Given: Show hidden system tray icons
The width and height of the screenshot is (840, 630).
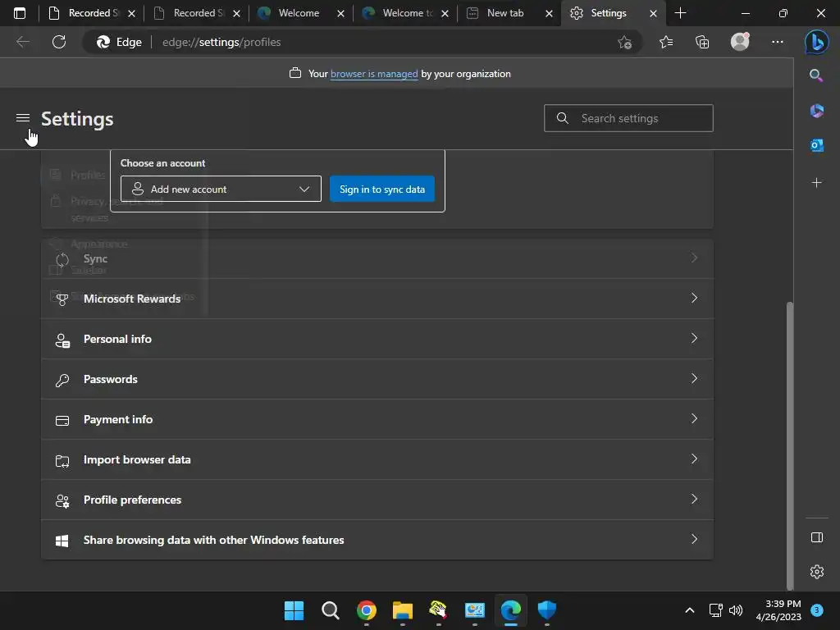Looking at the screenshot, I should coord(689,610).
